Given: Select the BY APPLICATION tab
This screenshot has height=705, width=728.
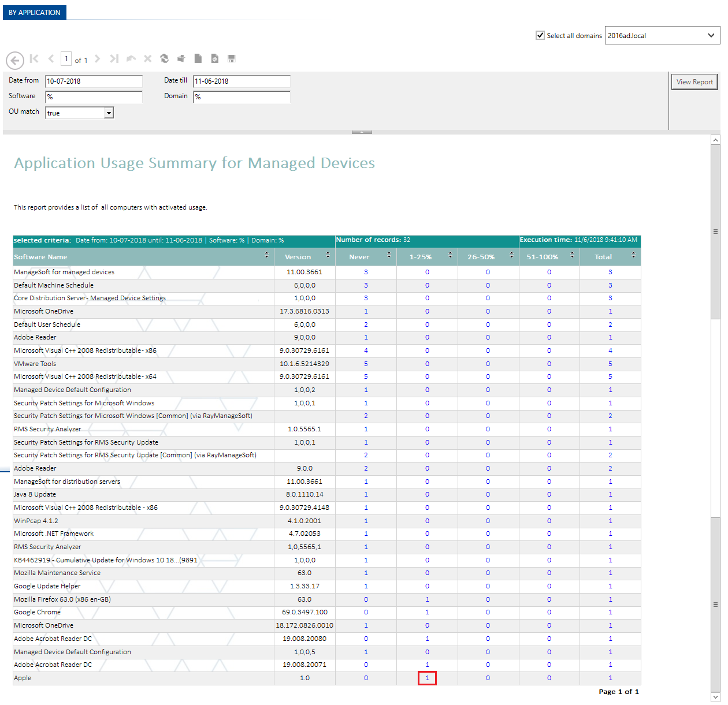Looking at the screenshot, I should 35,12.
